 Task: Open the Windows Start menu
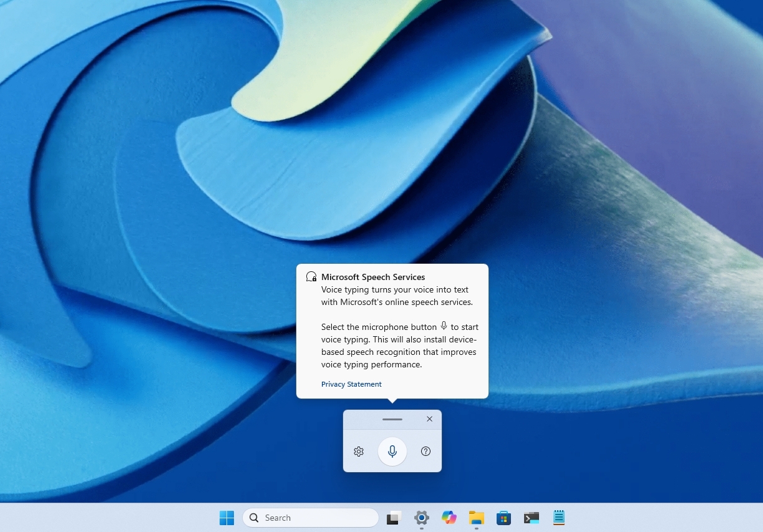(226, 518)
